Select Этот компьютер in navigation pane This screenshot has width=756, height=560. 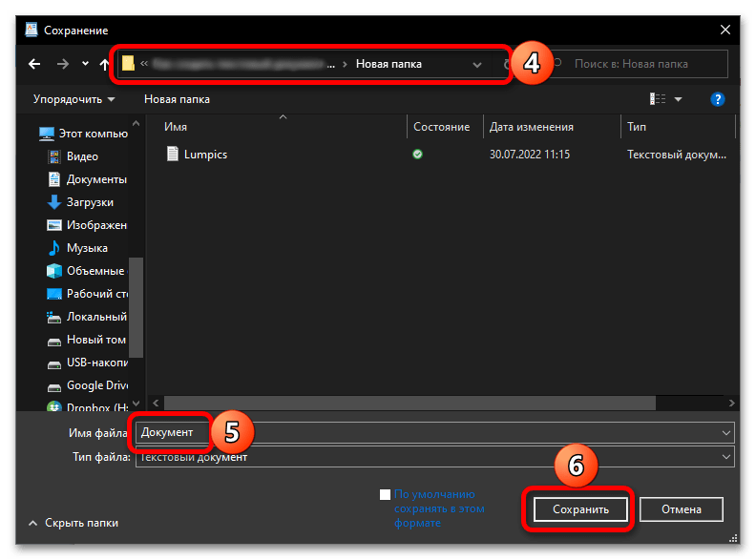pos(83,133)
